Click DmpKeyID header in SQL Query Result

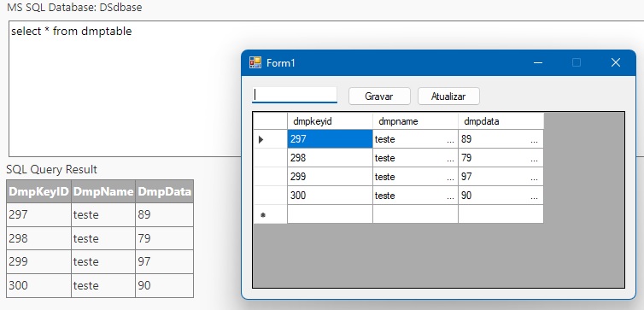click(38, 191)
